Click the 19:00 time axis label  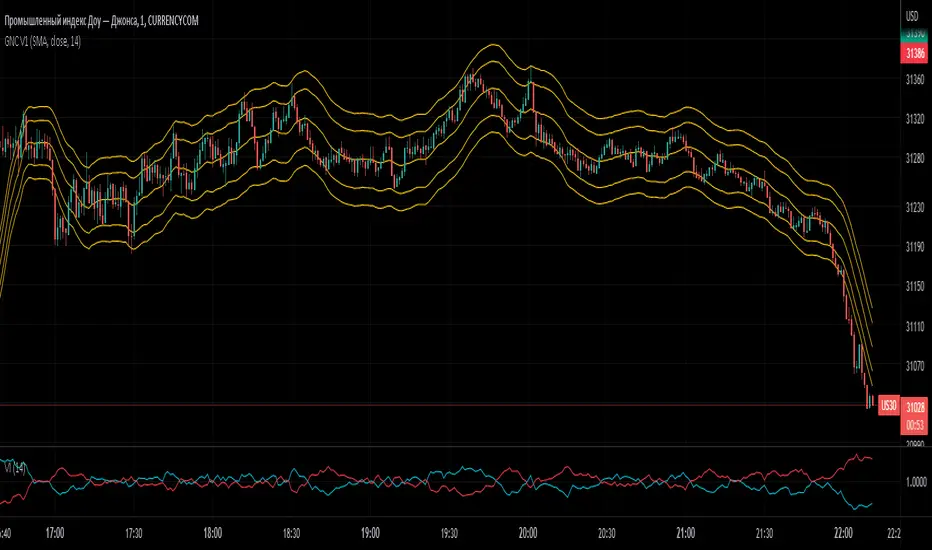pyautogui.click(x=370, y=533)
